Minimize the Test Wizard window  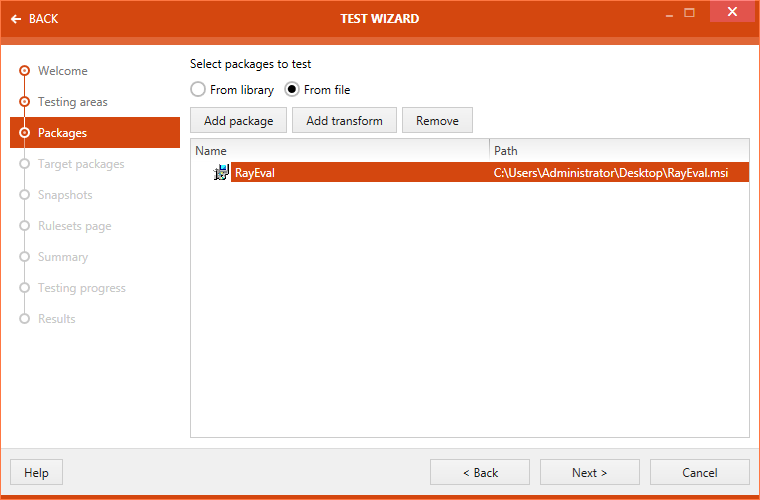669,14
